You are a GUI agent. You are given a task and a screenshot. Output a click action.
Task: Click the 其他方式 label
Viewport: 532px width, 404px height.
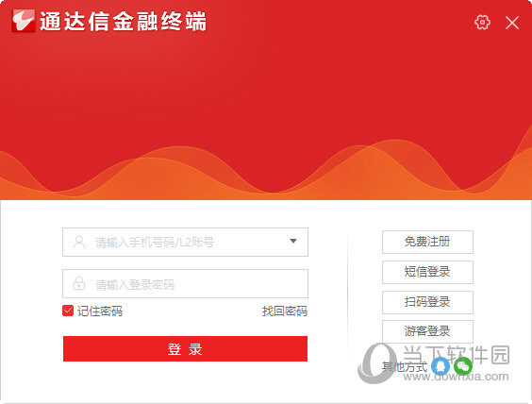pyautogui.click(x=405, y=366)
